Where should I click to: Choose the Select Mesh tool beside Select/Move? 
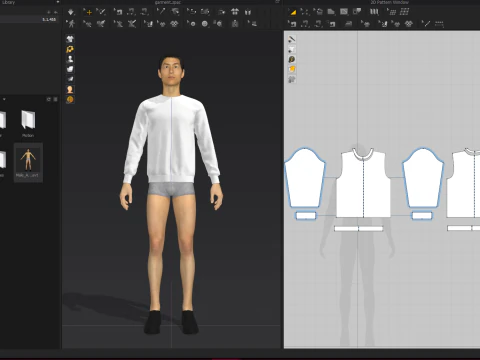pyautogui.click(x=101, y=12)
